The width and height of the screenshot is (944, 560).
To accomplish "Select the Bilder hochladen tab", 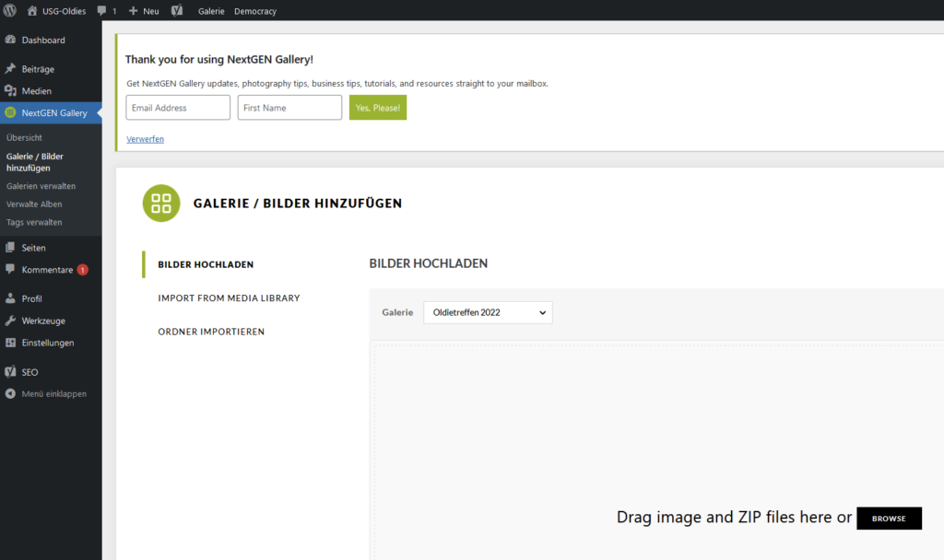I will pyautogui.click(x=206, y=264).
